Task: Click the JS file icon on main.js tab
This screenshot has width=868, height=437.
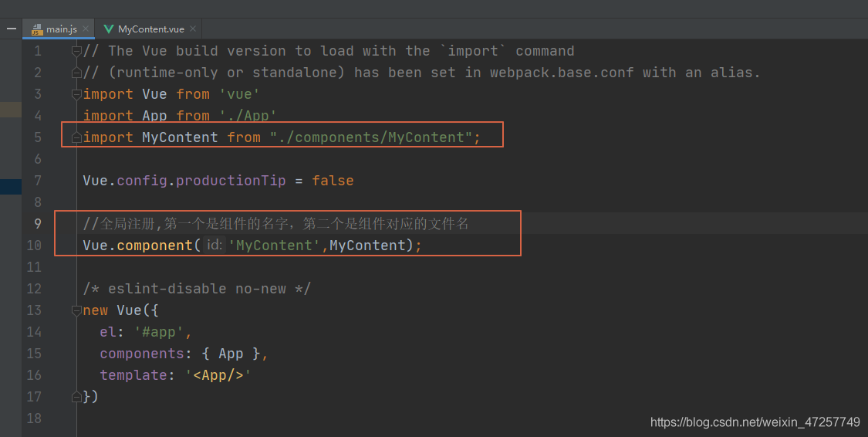Action: [x=37, y=29]
